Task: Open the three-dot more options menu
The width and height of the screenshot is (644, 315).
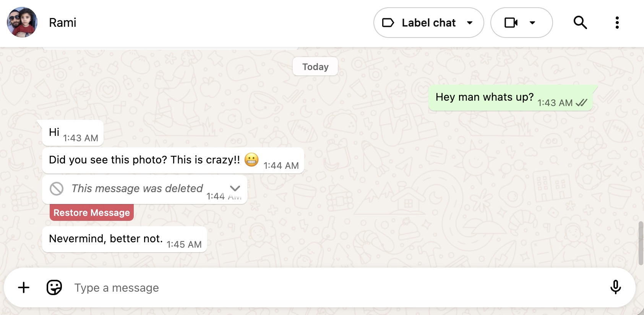Action: (x=617, y=23)
